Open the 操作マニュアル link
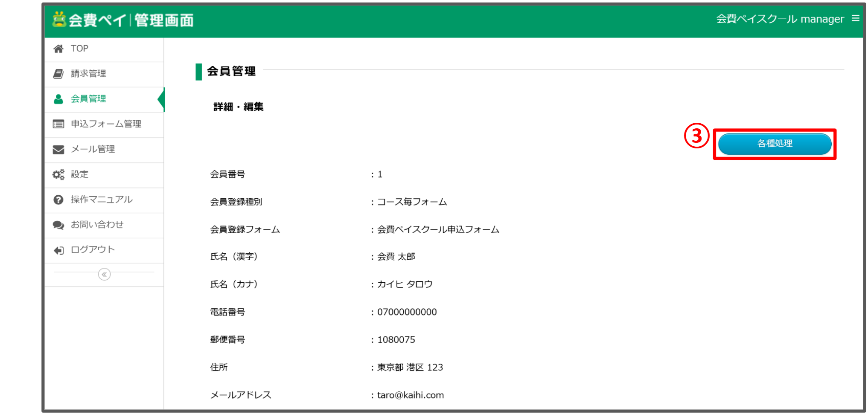This screenshot has height=414, width=868. point(102,200)
